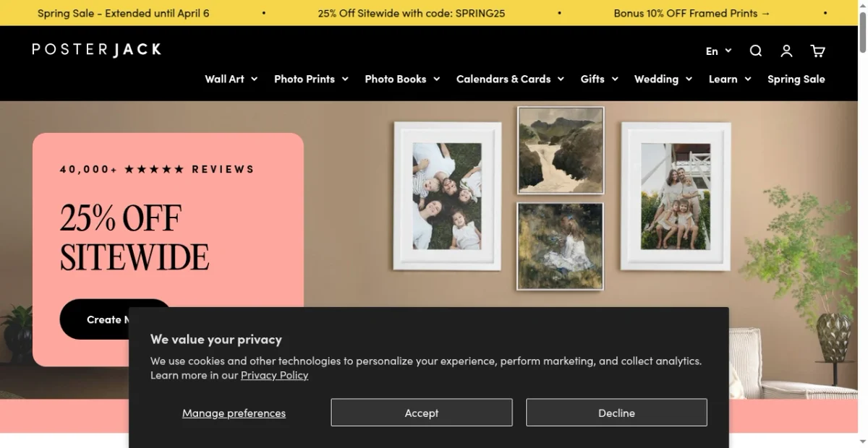Screen dimensions: 868x448
Task: Open Manage preferences for cookies
Action: point(234,413)
